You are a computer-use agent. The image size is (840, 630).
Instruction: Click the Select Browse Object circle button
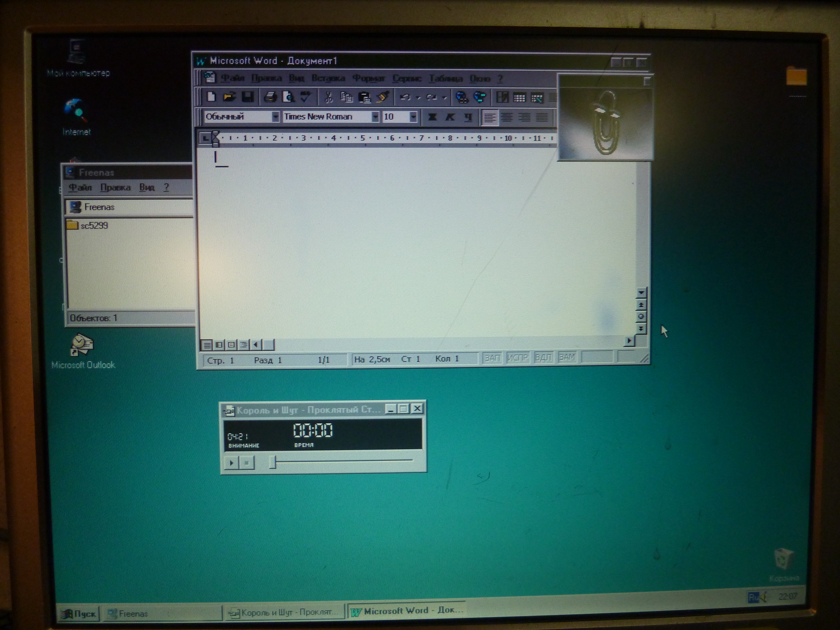(641, 316)
